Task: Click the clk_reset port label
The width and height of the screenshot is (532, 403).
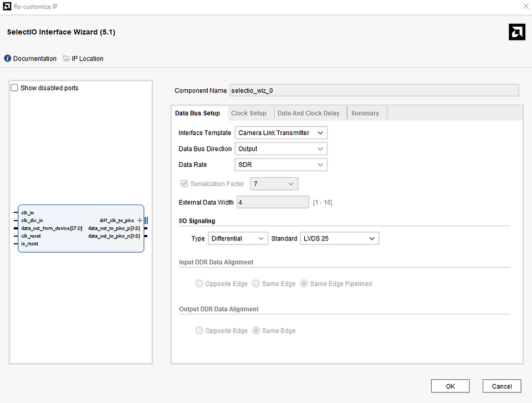Action: (x=31, y=236)
